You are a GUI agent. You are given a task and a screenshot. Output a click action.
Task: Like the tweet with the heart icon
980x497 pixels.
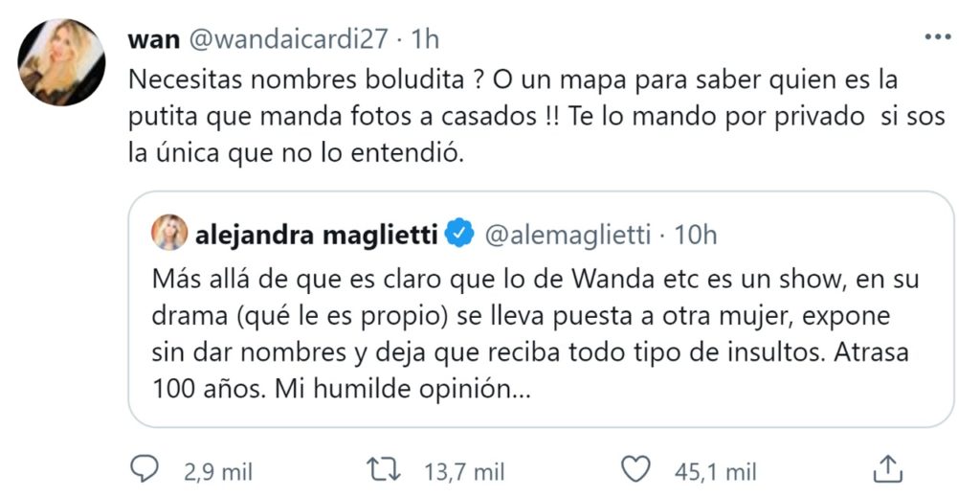(635, 468)
